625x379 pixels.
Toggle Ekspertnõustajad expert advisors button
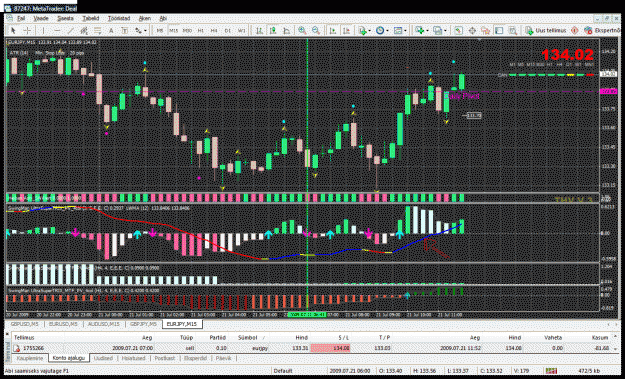point(601,30)
